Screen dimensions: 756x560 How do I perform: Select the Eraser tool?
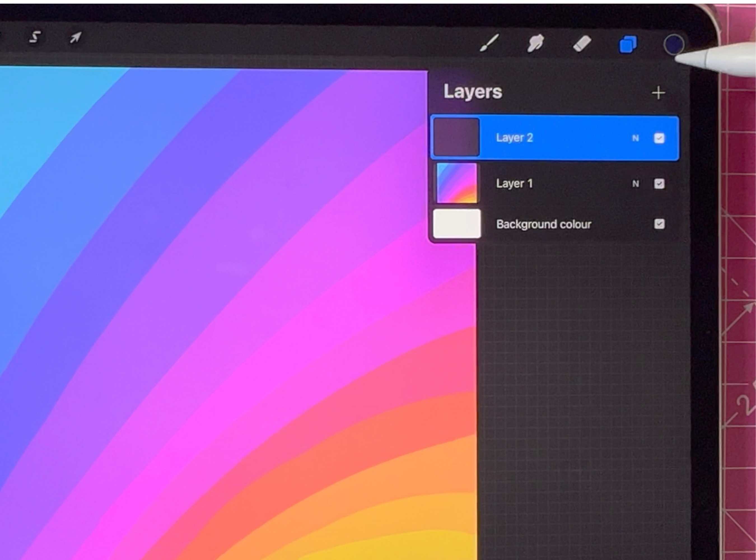[582, 44]
